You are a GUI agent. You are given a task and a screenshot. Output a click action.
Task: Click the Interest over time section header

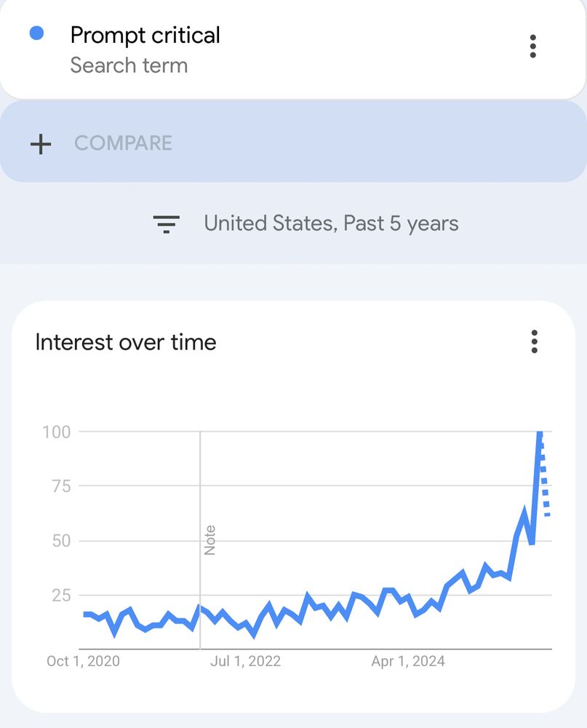point(126,342)
